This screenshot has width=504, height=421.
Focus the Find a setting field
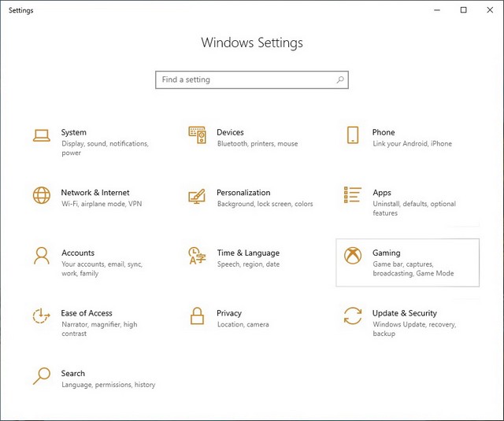point(252,79)
